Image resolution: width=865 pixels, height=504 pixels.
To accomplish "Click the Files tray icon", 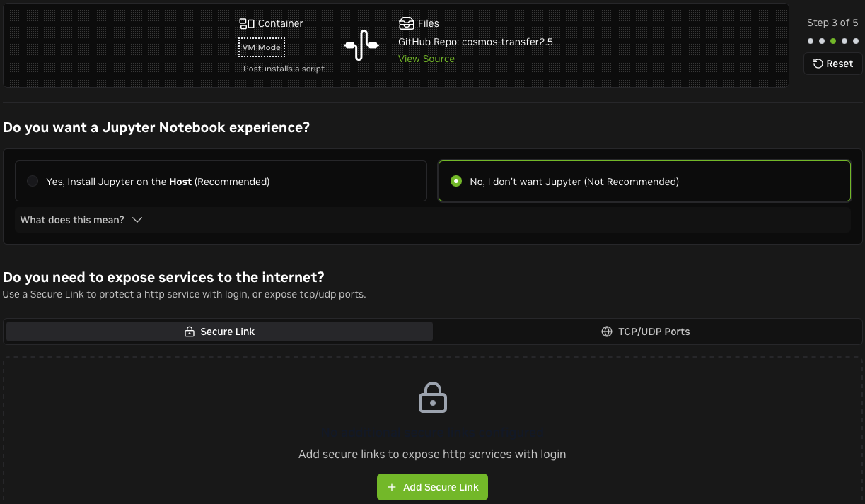I will pyautogui.click(x=406, y=23).
